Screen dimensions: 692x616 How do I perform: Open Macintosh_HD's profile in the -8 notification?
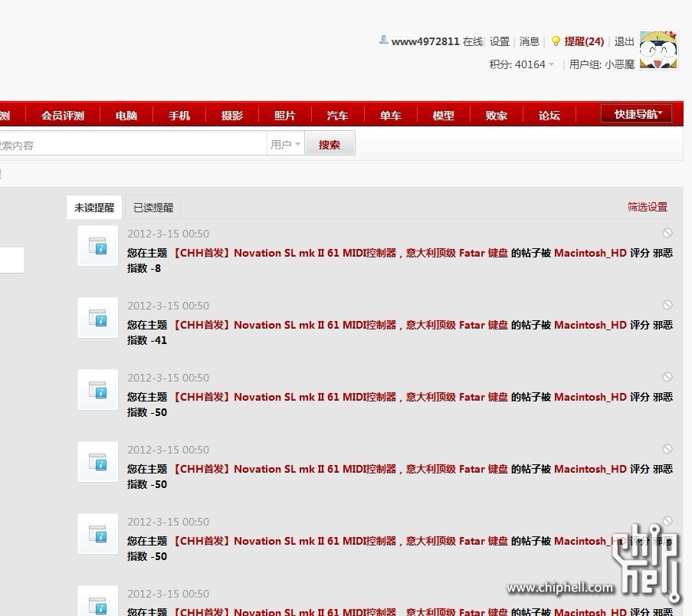coord(591,253)
